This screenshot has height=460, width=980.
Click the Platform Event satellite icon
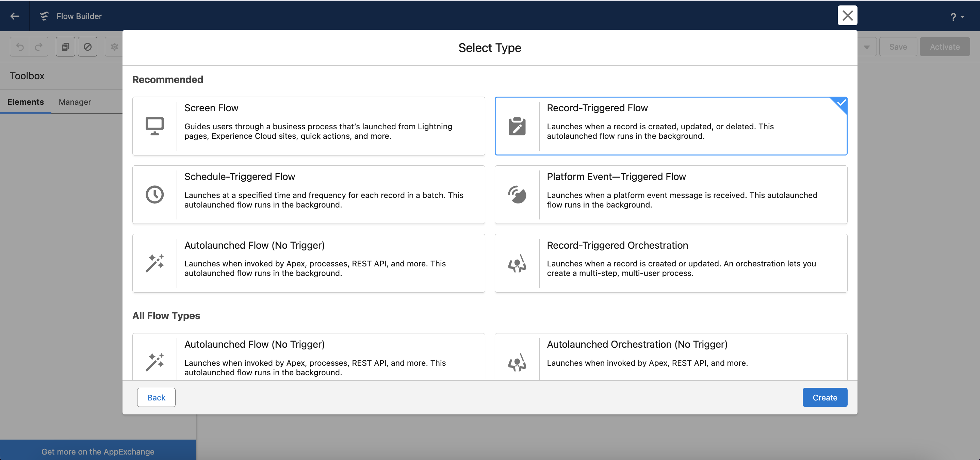[x=517, y=194]
